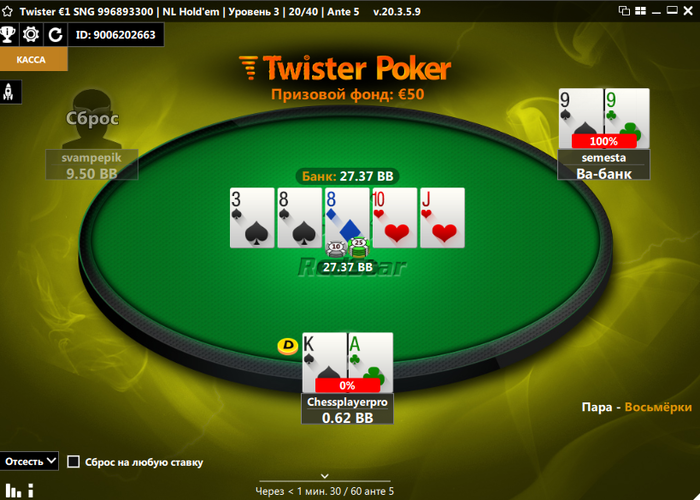The width and height of the screenshot is (700, 500).
Task: Click the semesta player name plate
Action: [604, 165]
